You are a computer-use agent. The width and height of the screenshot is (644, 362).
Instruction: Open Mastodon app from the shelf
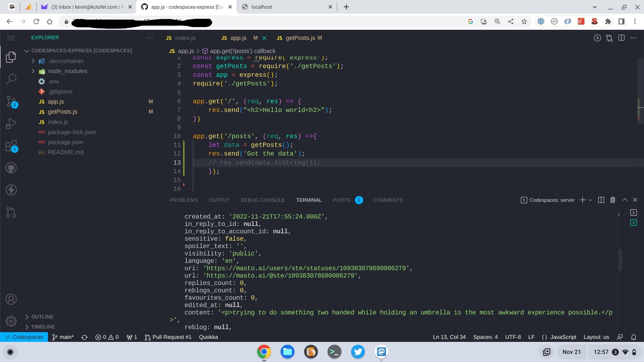coord(381,352)
